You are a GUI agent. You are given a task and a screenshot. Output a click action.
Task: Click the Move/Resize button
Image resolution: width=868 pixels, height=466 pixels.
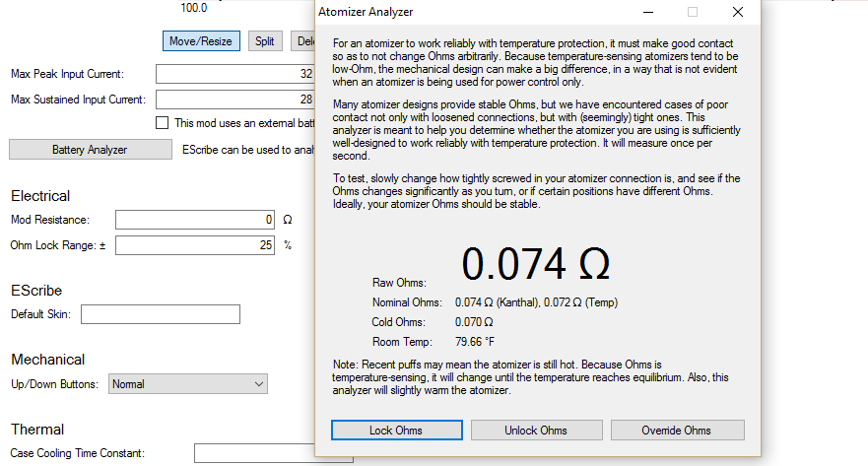(201, 41)
